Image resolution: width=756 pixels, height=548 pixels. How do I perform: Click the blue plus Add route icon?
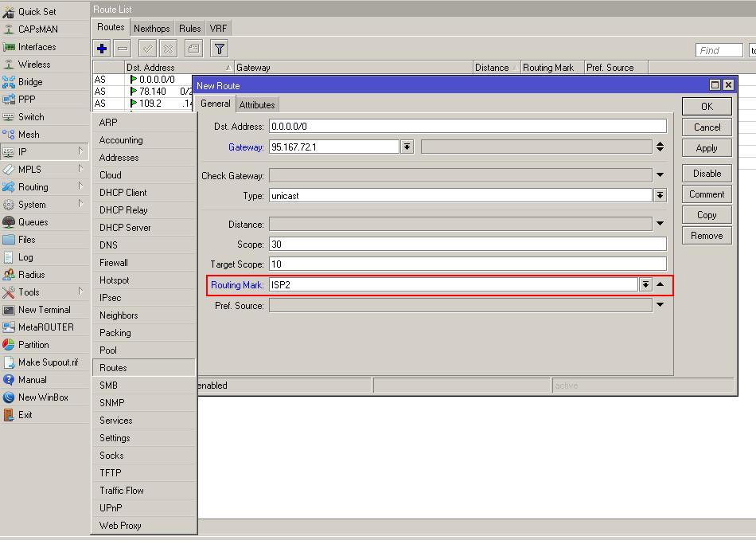tap(102, 49)
